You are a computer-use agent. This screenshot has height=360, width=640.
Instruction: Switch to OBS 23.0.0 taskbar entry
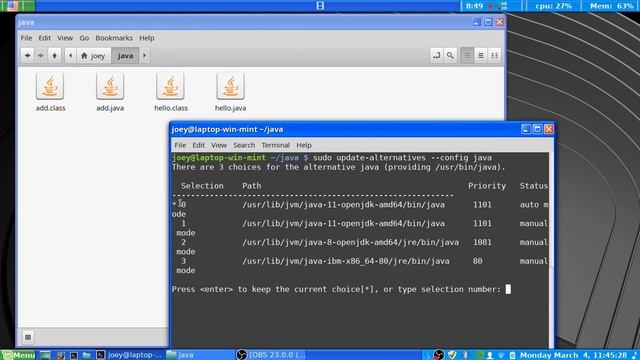[x=271, y=355]
